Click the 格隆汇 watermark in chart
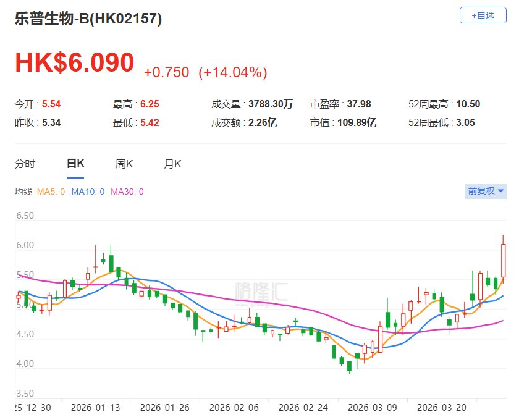Image resolution: width=532 pixels, height=417 pixels. 261,292
